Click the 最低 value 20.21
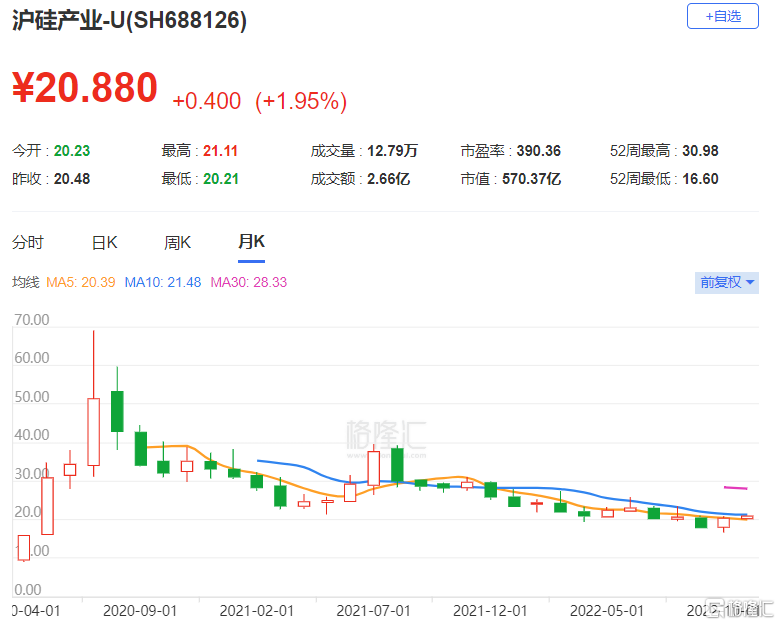Image resolution: width=780 pixels, height=625 pixels. 221,179
